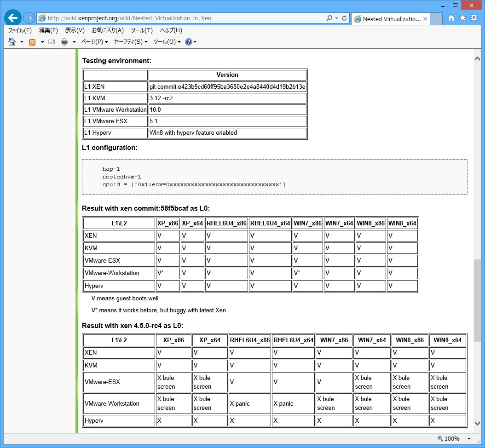Open the Tools gear icon
The width and height of the screenshot is (485, 448).
tap(474, 17)
